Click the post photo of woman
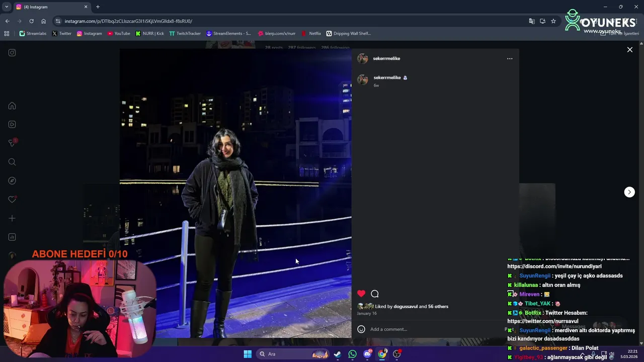The height and width of the screenshot is (362, 644). [235, 193]
